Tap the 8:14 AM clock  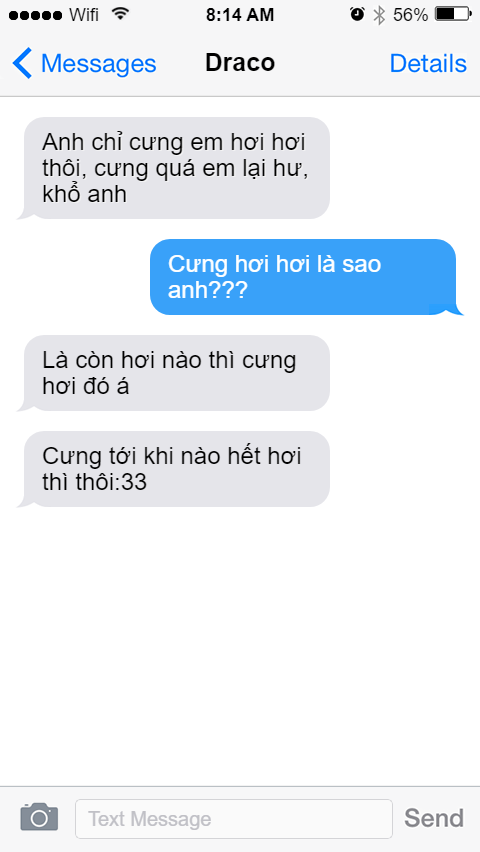(x=240, y=15)
